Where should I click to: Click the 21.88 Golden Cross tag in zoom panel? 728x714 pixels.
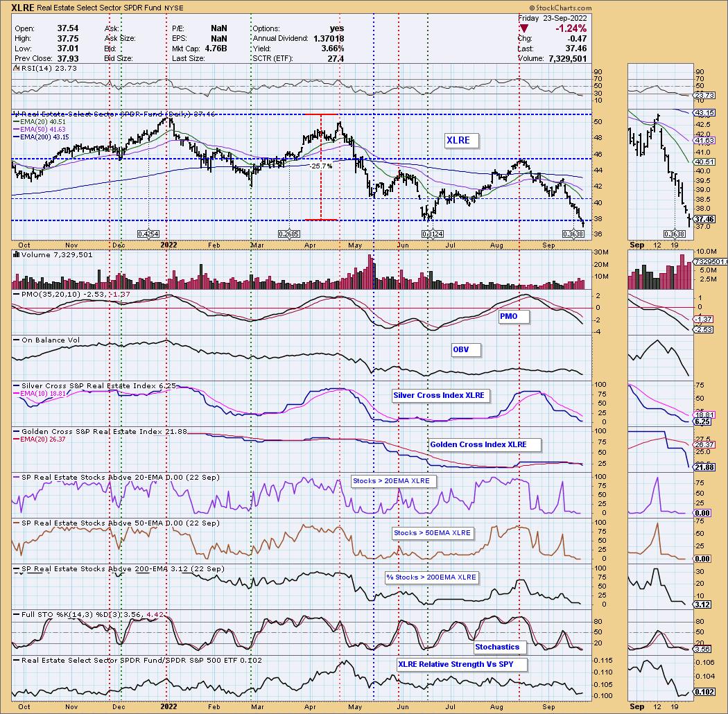pos(704,467)
